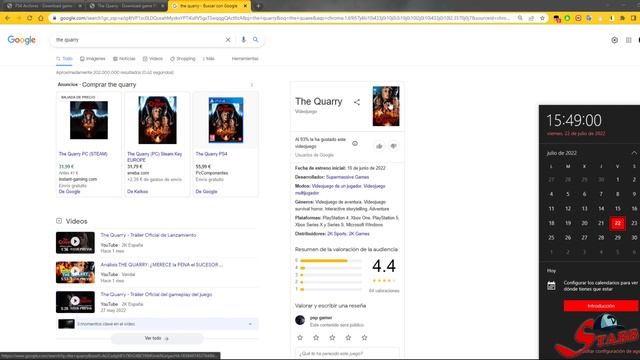Open the Google apps grid icon

pyautogui.click(x=629, y=40)
